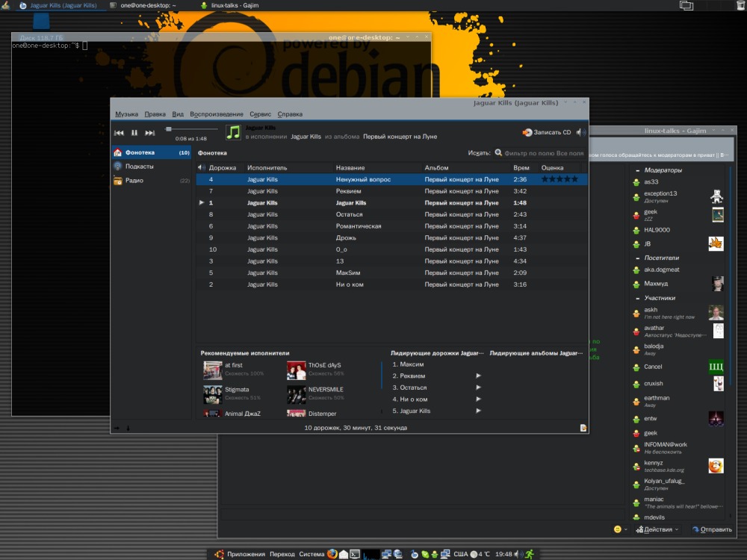
Task: Select contact Махмуд in Gajim
Action: click(678, 284)
